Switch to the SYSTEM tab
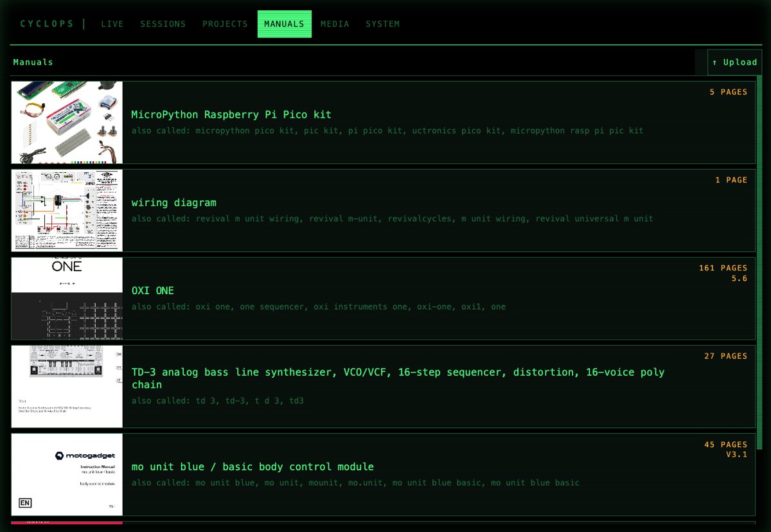Screen dimensions: 771x532 383,24
